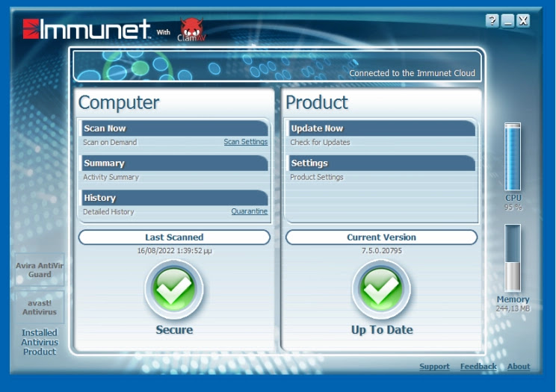The image size is (556, 392).
Task: Click the 'Computer' panel heading
Action: click(119, 103)
